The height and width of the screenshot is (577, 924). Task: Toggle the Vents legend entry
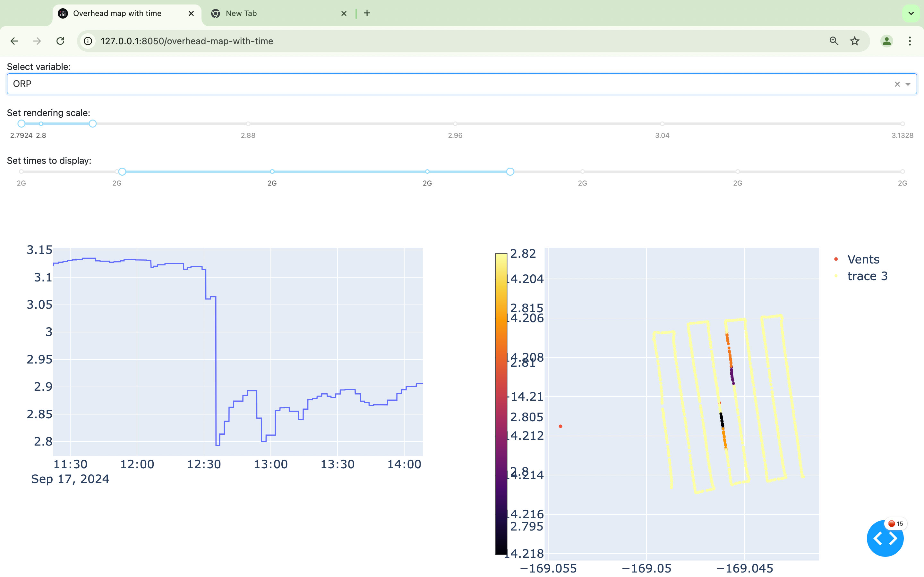pos(862,260)
